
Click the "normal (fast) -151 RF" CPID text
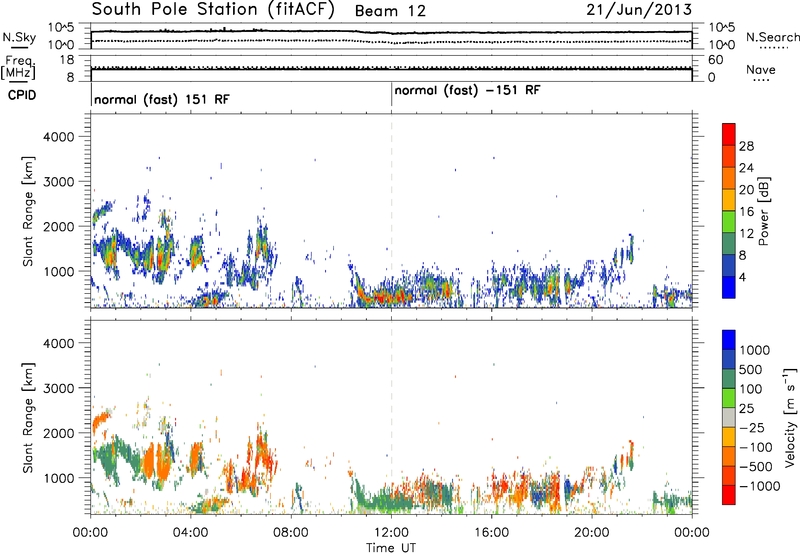[x=467, y=91]
